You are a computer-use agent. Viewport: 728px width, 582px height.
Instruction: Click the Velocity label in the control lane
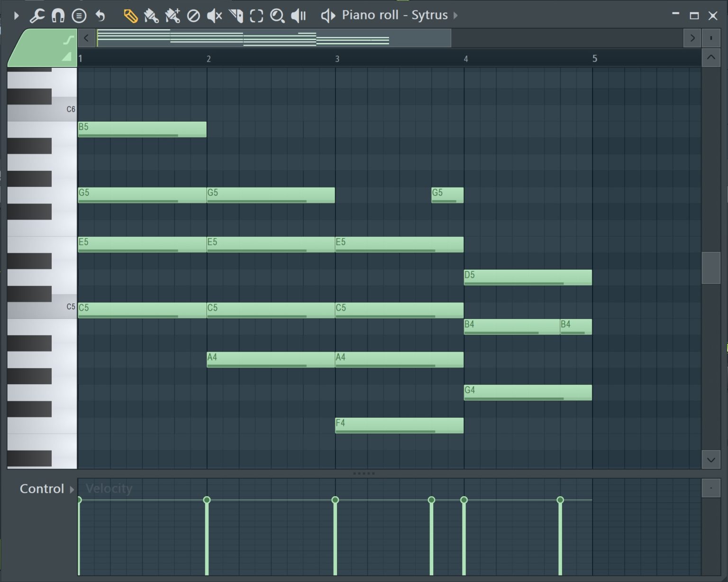(108, 489)
